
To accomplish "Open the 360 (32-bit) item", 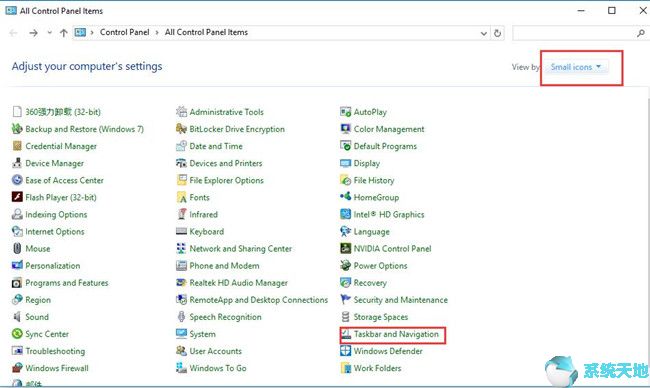I will (63, 112).
